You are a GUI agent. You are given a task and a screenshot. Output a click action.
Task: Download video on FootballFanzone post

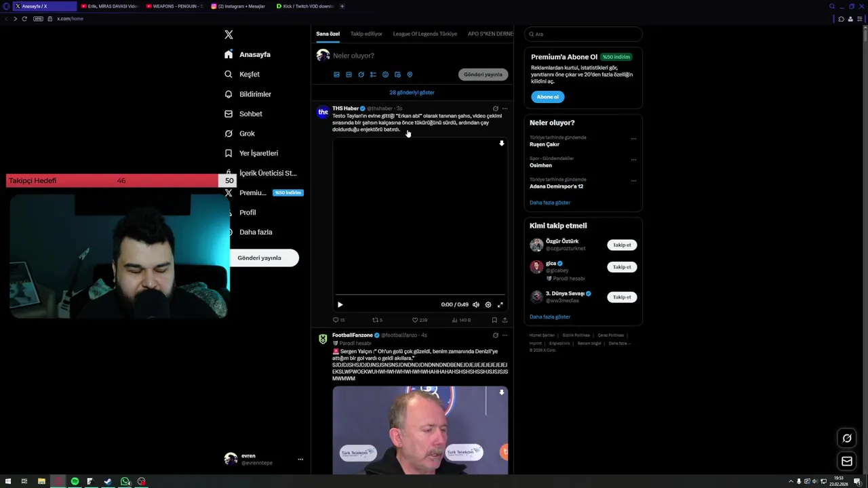click(x=502, y=392)
